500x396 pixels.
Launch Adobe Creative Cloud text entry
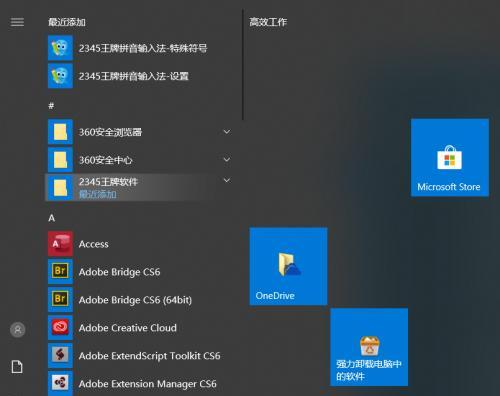(128, 328)
